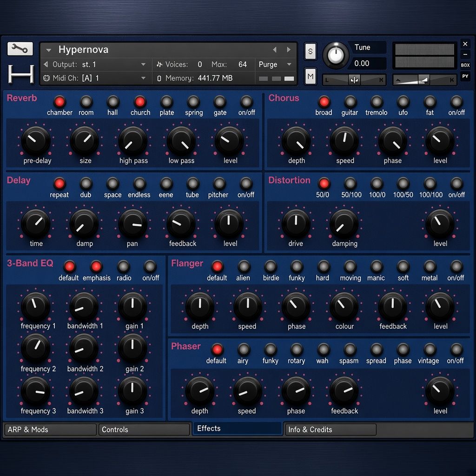Toggle the Chorus on/off button

tap(456, 102)
